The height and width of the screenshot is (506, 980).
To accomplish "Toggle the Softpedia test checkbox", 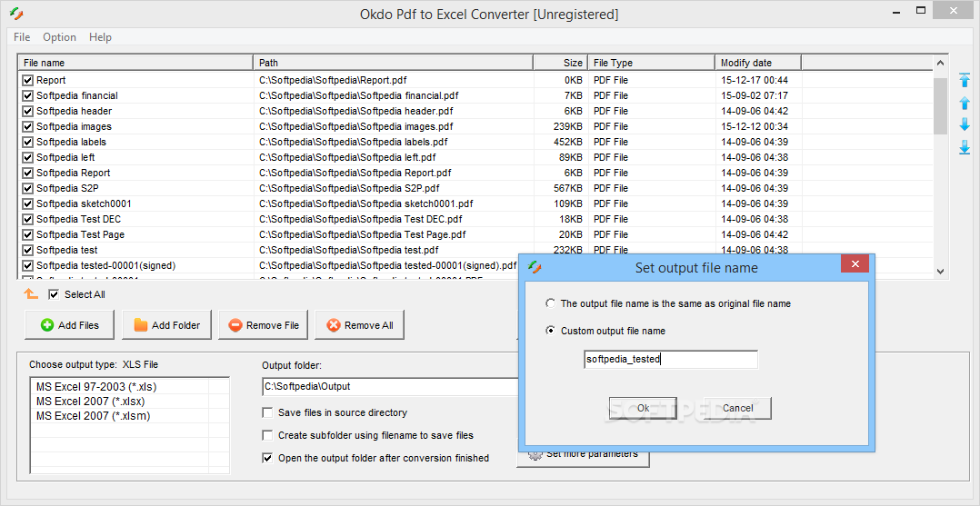I will click(x=27, y=250).
